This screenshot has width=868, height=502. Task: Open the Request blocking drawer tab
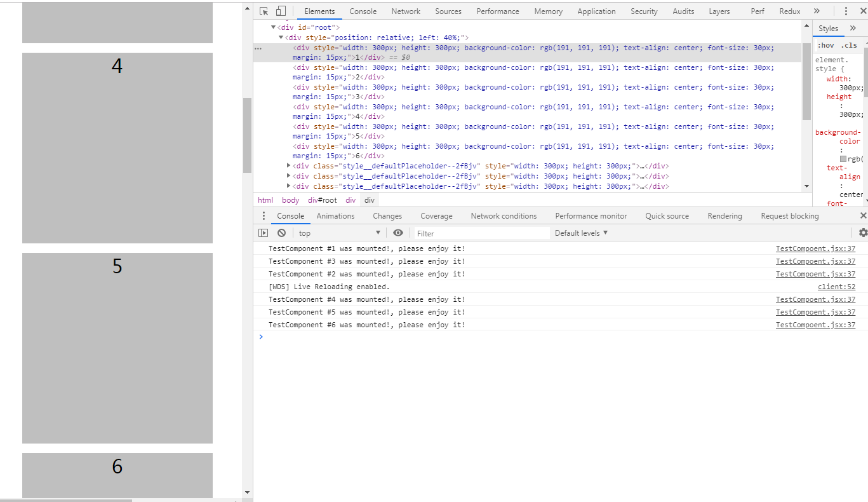point(790,216)
